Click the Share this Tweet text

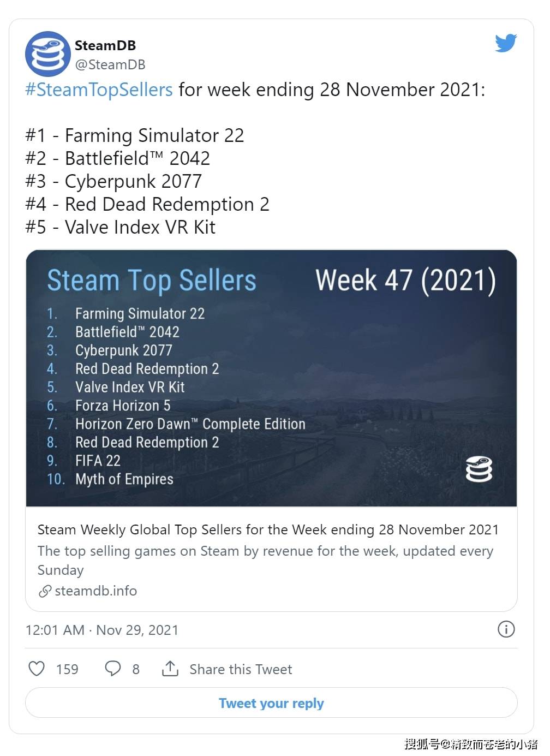[x=241, y=669]
